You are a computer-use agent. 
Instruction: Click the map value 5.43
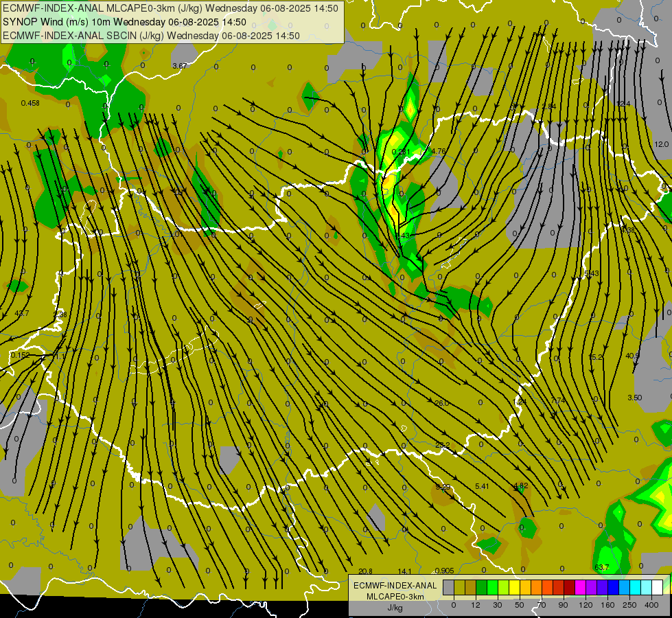(592, 273)
